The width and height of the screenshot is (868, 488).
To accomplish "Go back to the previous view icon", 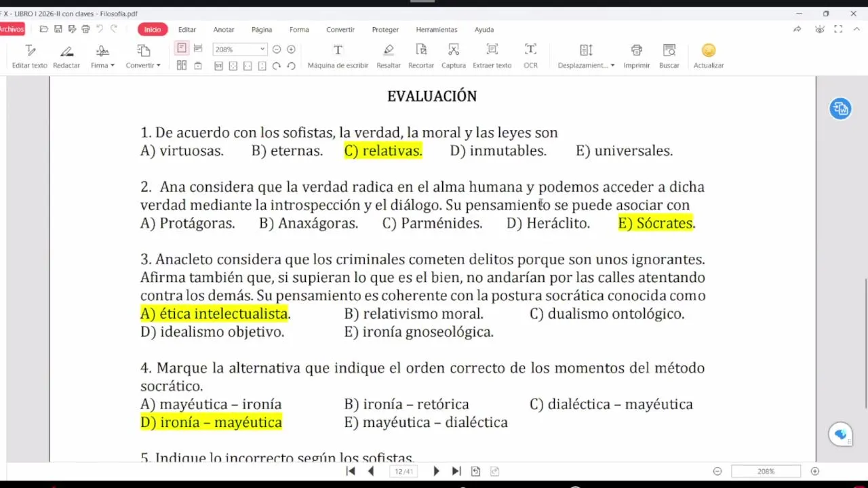I will click(476, 471).
